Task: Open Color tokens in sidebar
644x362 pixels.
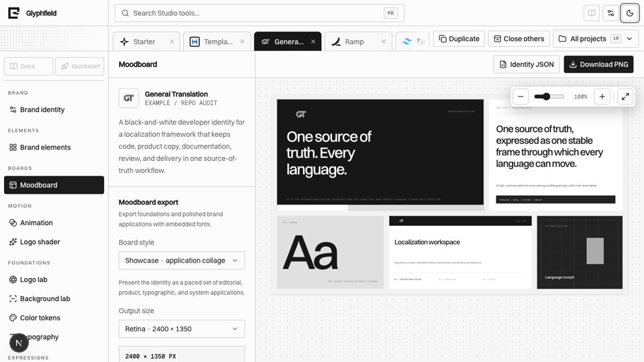Action: [54, 318]
